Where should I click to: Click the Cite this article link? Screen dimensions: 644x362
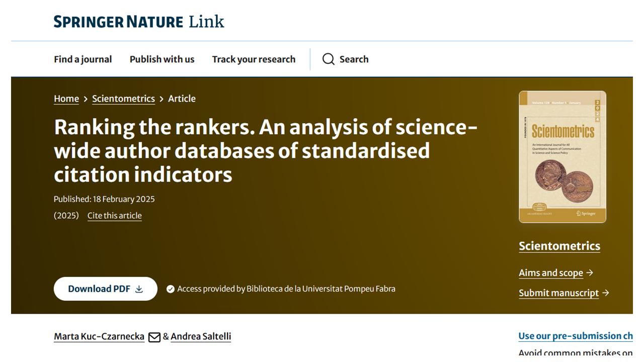point(115,216)
